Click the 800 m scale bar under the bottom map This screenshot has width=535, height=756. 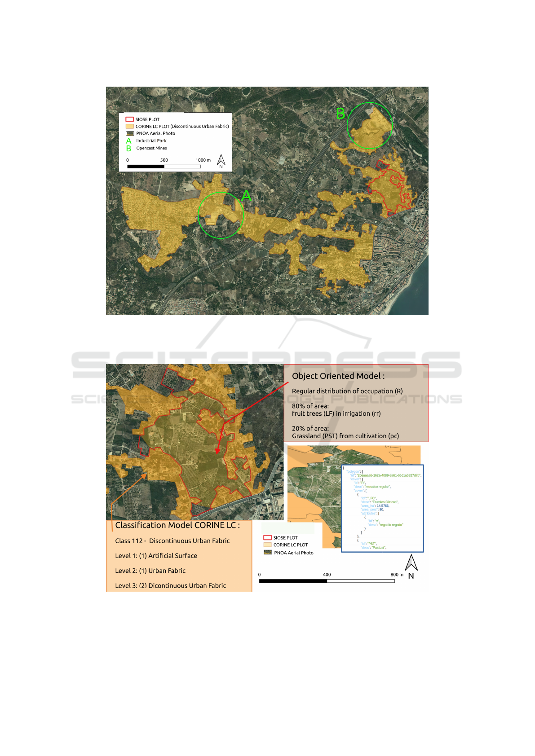point(327,581)
